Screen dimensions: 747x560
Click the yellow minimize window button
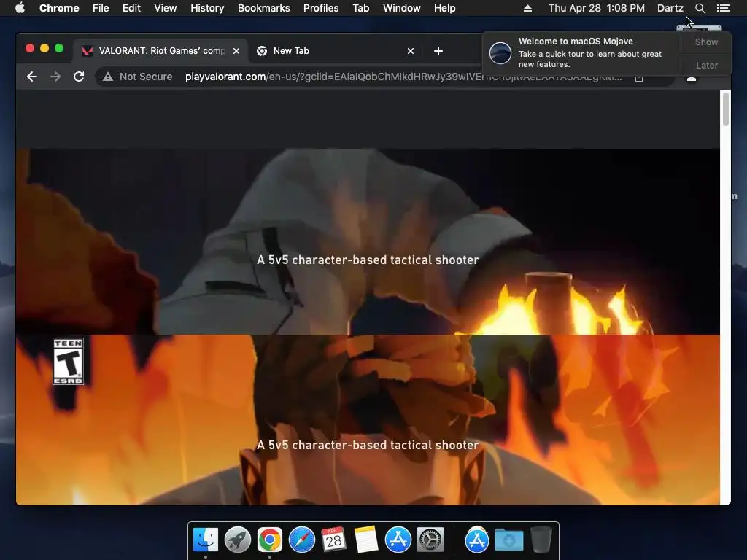(44, 48)
